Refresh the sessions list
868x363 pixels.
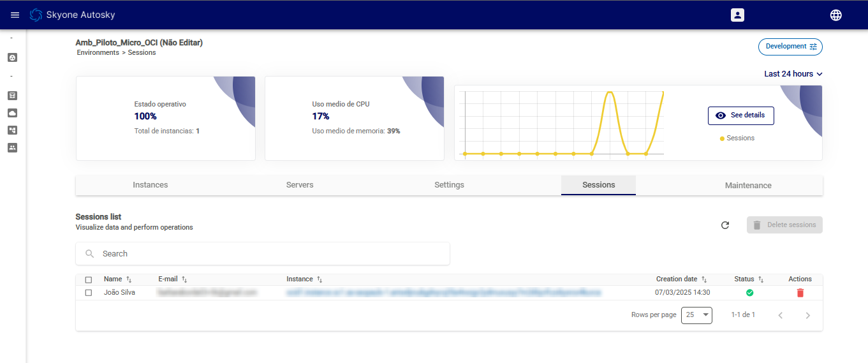tap(725, 225)
